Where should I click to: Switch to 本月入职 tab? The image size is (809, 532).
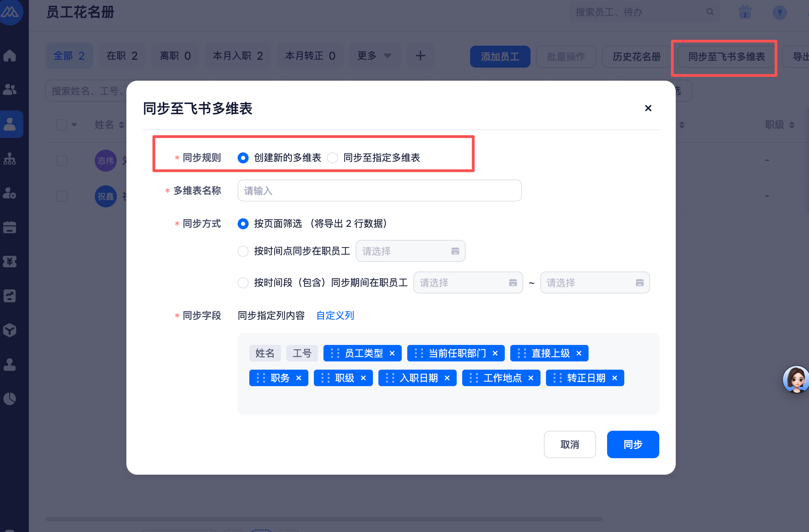click(238, 56)
